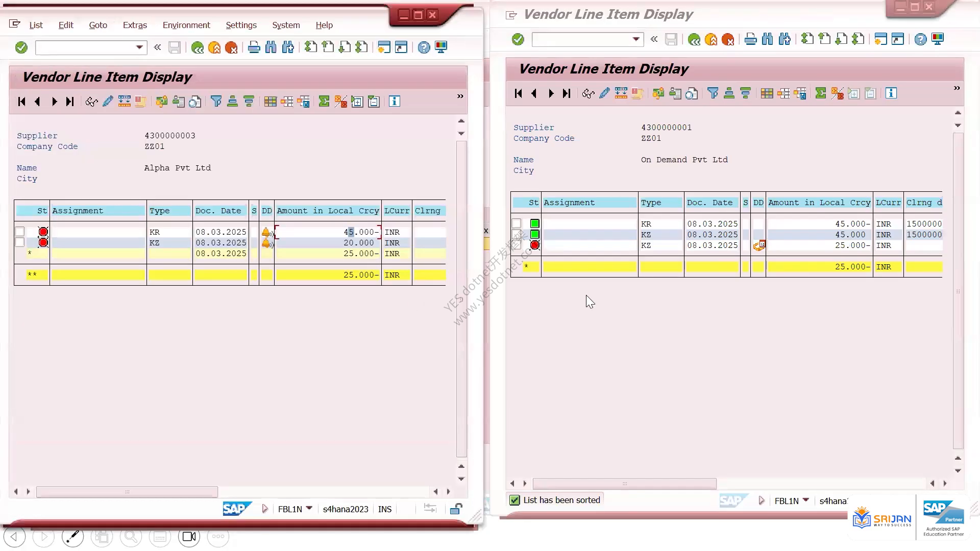Screen dimensions: 980x551
Task: Click the Help question mark icon in right window
Action: (920, 39)
